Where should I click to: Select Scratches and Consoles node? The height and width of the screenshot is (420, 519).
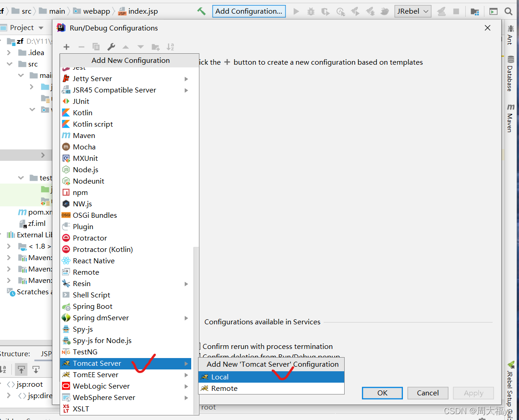point(30,292)
